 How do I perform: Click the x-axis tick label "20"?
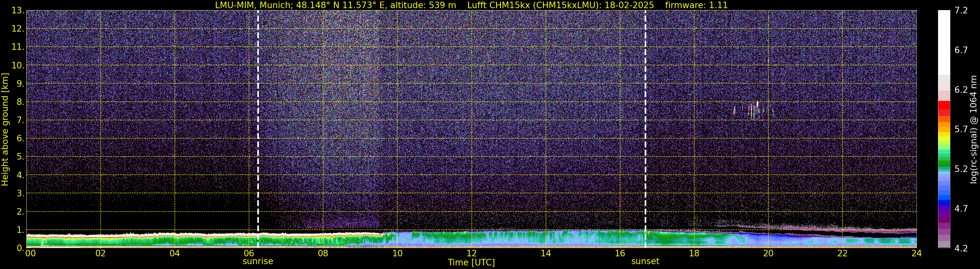768,253
